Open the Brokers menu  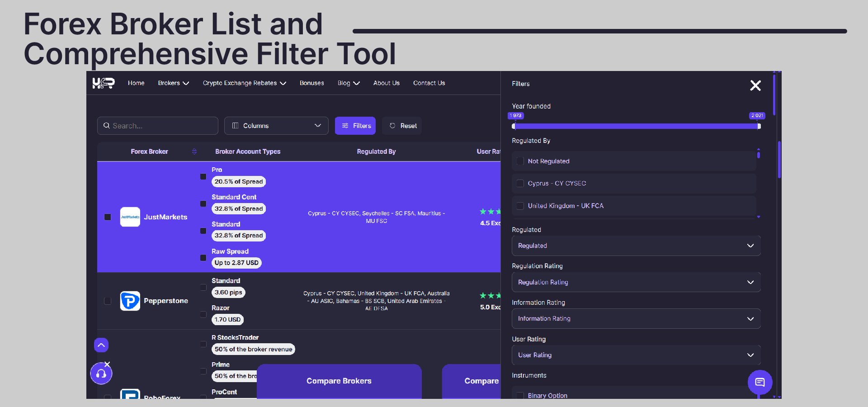point(174,83)
